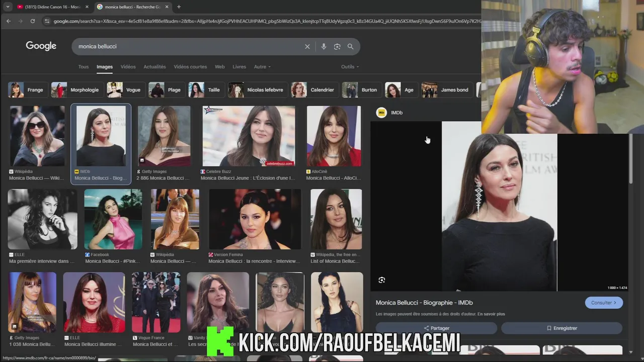Clear the search box with the X icon
The width and height of the screenshot is (644, 362).
307,46
